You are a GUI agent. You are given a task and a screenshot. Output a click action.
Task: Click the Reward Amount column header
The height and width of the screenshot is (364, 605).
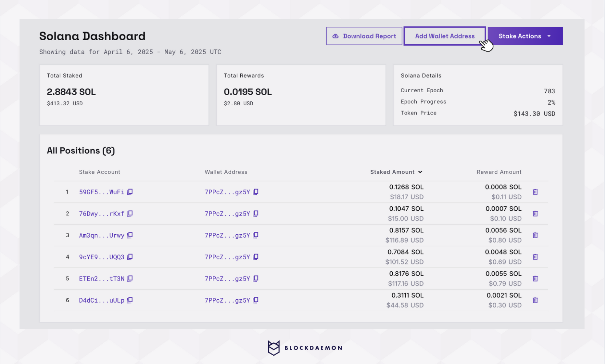click(x=499, y=172)
